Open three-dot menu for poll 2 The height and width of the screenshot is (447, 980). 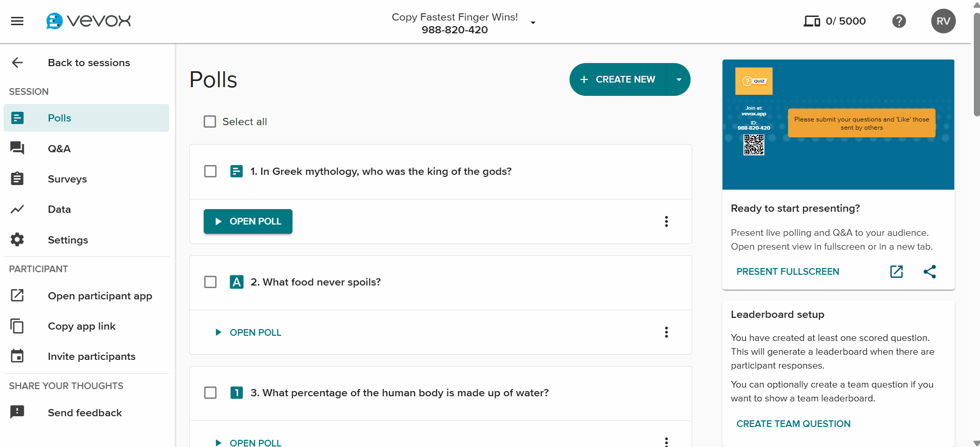point(667,332)
